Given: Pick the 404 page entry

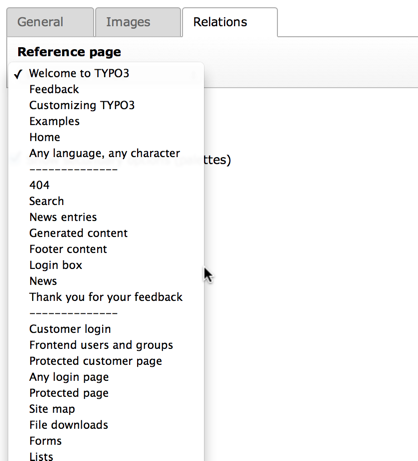Looking at the screenshot, I should pyautogui.click(x=106, y=185).
